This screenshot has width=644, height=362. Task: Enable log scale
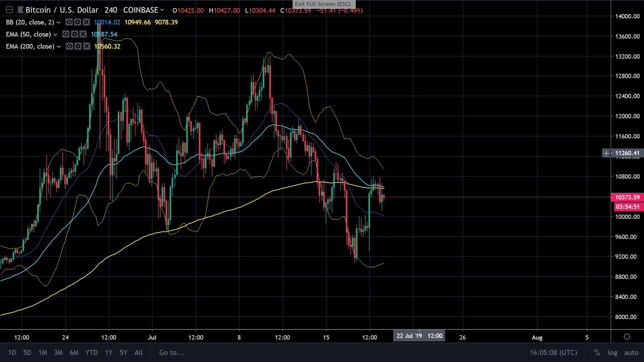click(x=612, y=353)
